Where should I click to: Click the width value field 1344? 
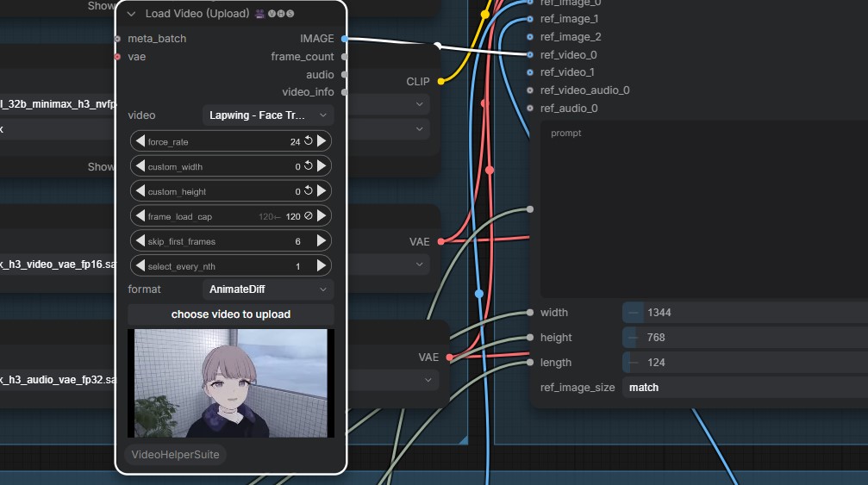tap(745, 313)
